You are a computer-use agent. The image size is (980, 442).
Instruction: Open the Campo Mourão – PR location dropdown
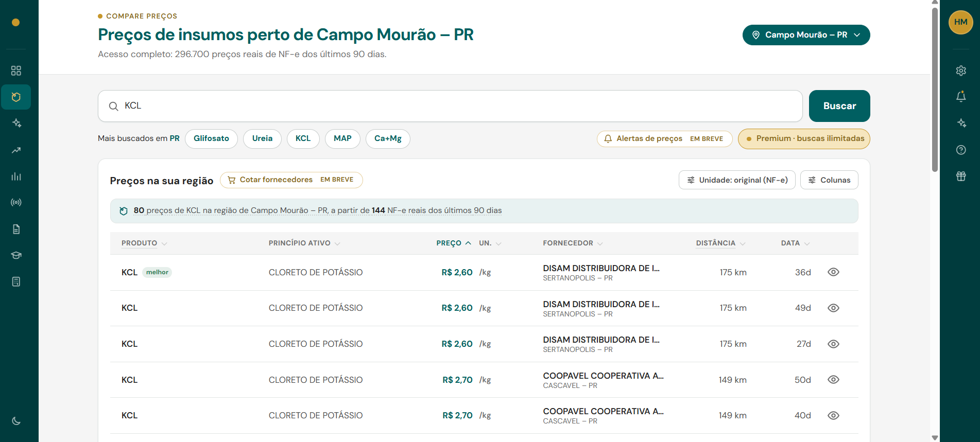click(806, 35)
